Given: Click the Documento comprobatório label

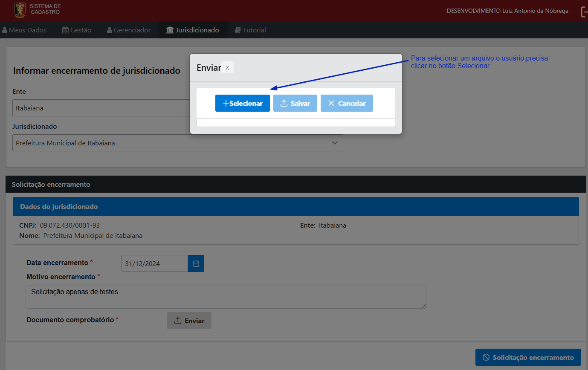Looking at the screenshot, I should [70, 320].
